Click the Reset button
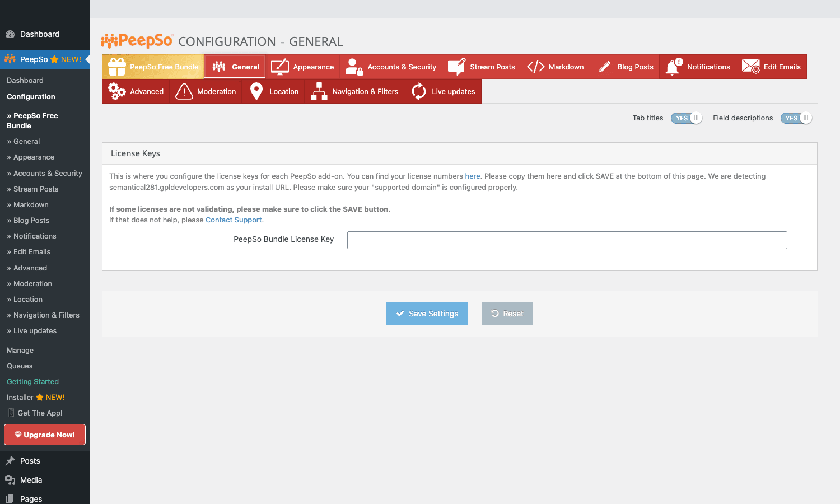This screenshot has height=504, width=840. point(507,314)
